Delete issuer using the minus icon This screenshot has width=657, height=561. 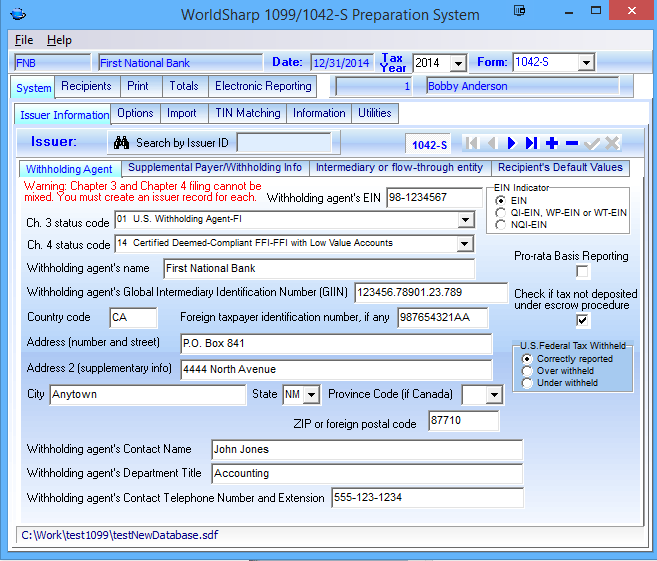pyautogui.click(x=571, y=144)
